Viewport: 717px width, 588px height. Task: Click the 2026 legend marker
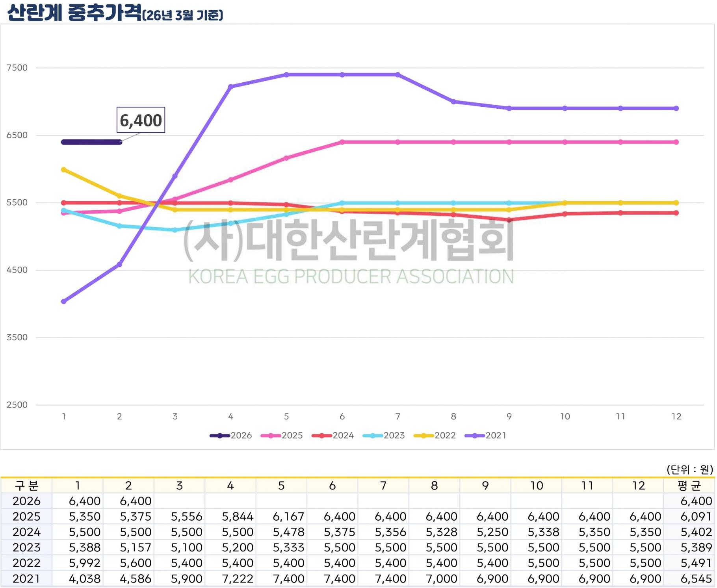click(220, 436)
